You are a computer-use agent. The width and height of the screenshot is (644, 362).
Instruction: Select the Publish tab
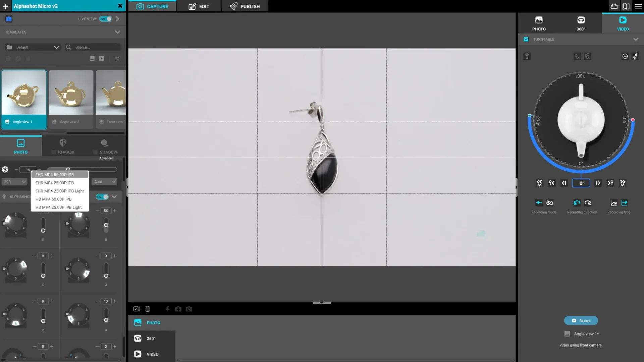tap(245, 6)
